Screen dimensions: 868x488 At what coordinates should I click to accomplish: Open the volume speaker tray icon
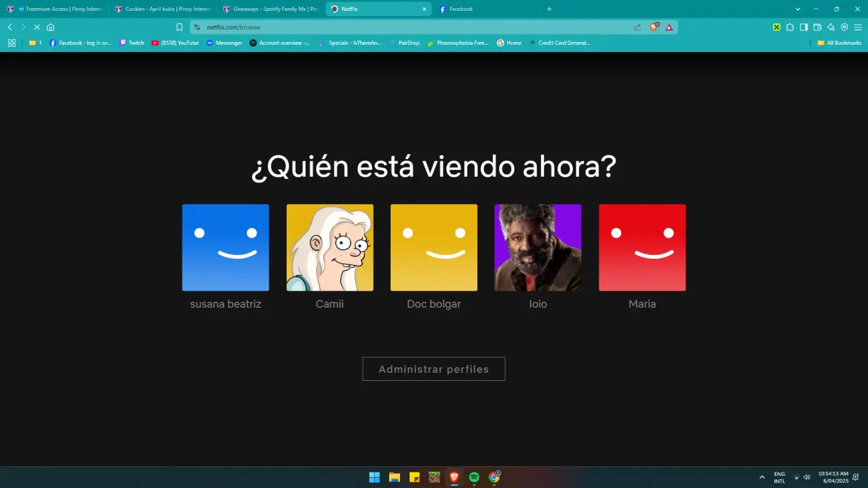click(x=807, y=477)
